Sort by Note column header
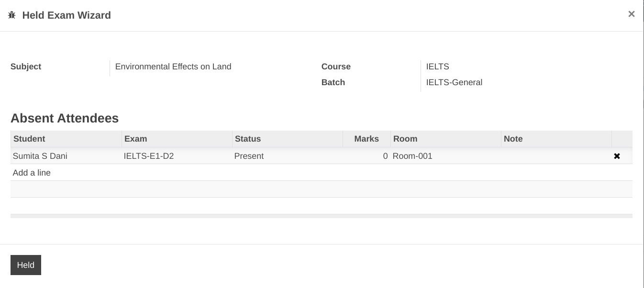644x288 pixels. [x=556, y=139]
